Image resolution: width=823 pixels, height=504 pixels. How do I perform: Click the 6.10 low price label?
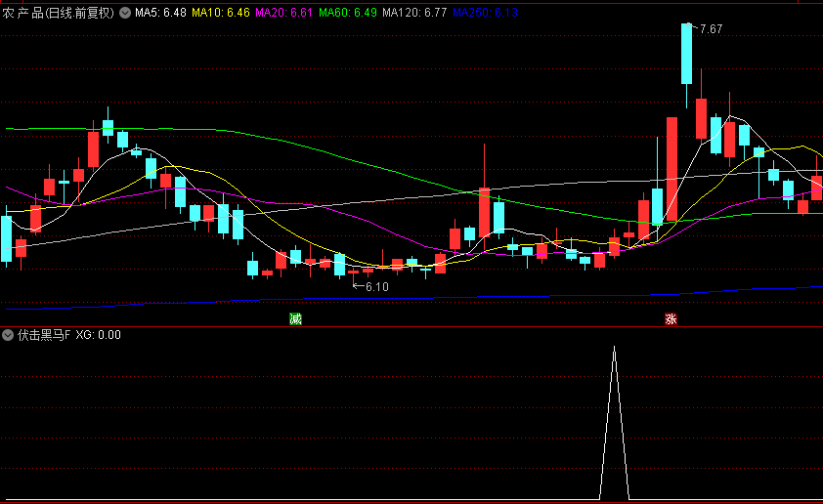377,287
